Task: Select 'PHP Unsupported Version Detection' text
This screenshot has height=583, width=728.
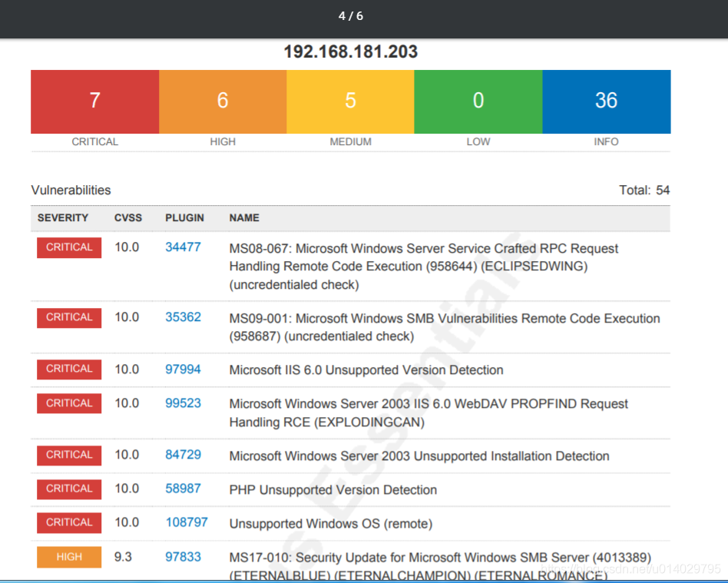Action: click(x=333, y=490)
